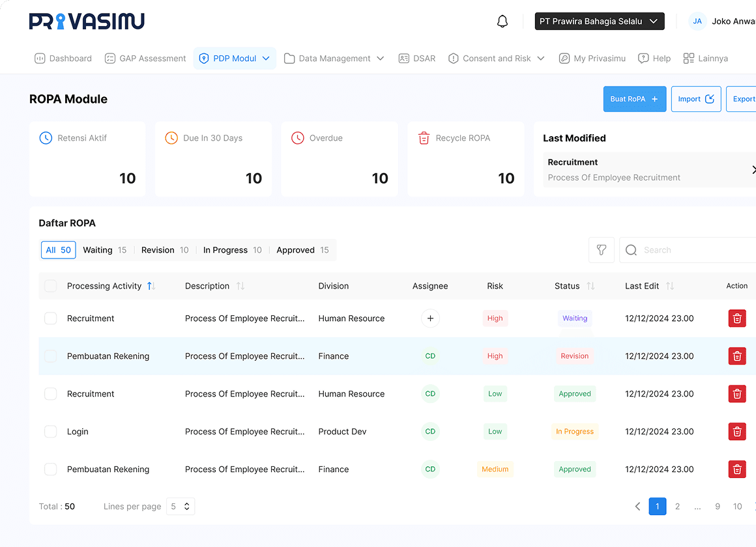
Task: Click the filter funnel icon above the table
Action: pyautogui.click(x=601, y=249)
